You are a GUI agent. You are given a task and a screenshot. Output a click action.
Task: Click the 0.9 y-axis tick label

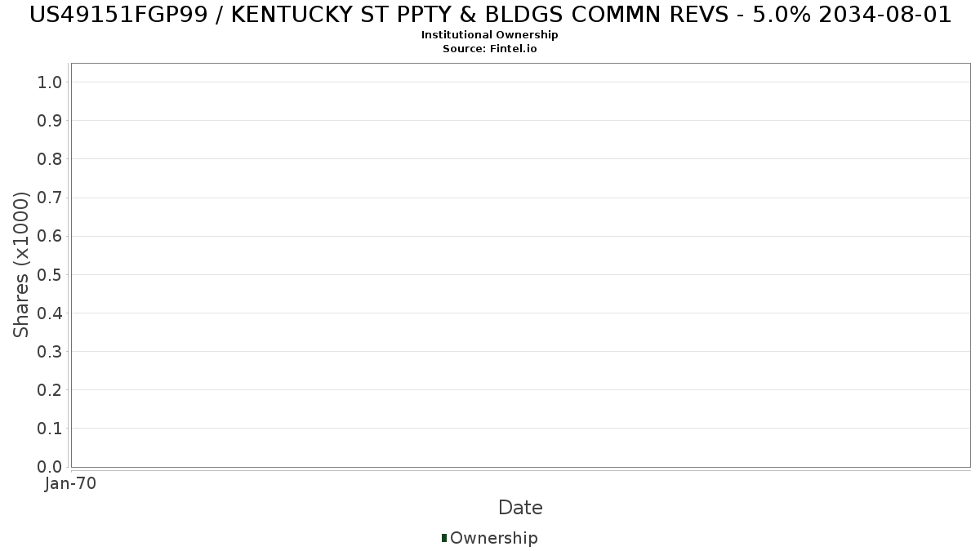click(x=50, y=120)
